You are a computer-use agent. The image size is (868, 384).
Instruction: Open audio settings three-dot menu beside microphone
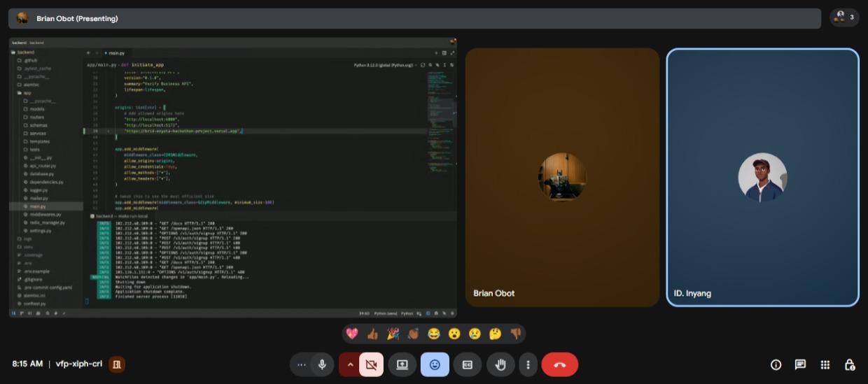point(302,364)
